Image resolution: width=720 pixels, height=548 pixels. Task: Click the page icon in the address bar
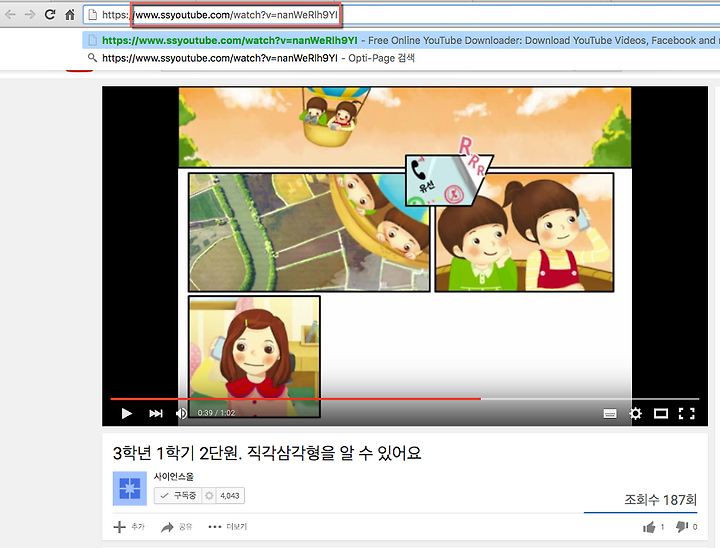click(x=92, y=15)
